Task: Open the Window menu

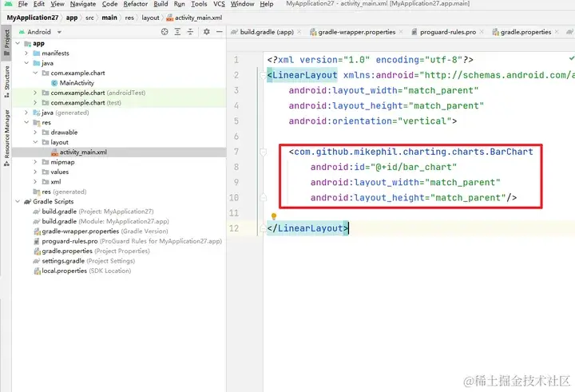Action: point(243,4)
